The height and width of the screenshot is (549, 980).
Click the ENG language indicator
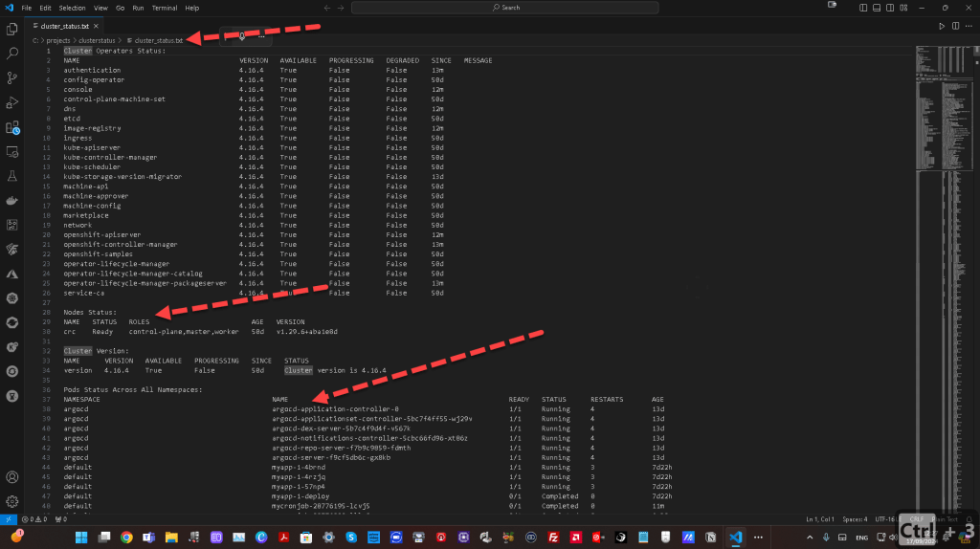pos(862,538)
